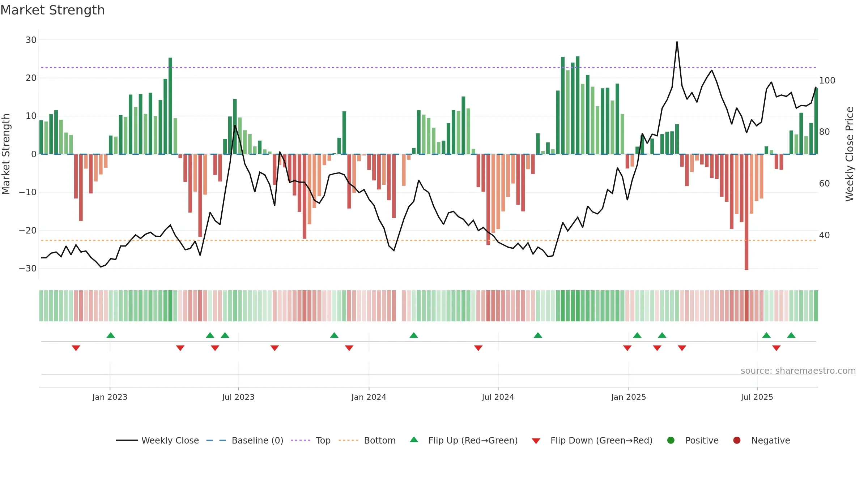Toggle the Bottom legend label
The image size is (868, 488).
(380, 441)
